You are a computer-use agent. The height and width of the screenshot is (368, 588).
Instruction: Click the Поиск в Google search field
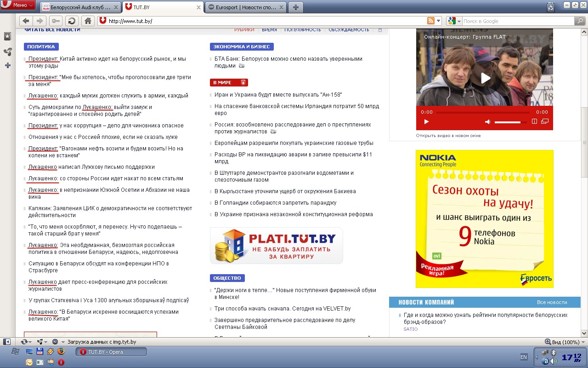click(x=518, y=21)
